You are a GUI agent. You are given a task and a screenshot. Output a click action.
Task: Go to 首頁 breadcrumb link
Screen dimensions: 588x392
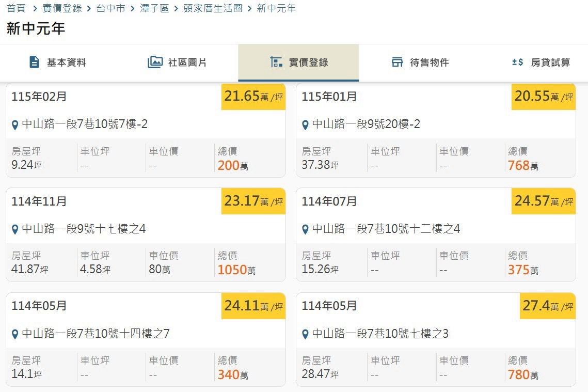tap(16, 9)
